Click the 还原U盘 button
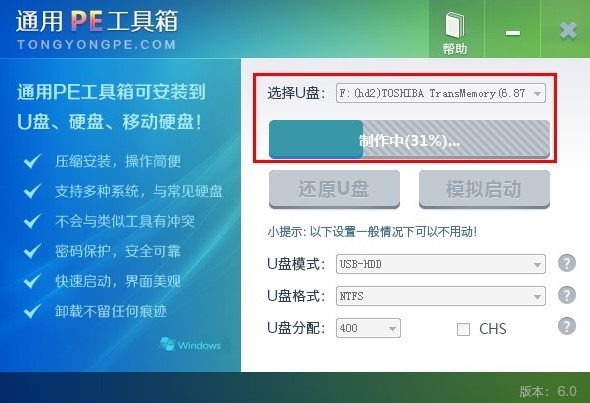590x403 pixels. pyautogui.click(x=334, y=189)
